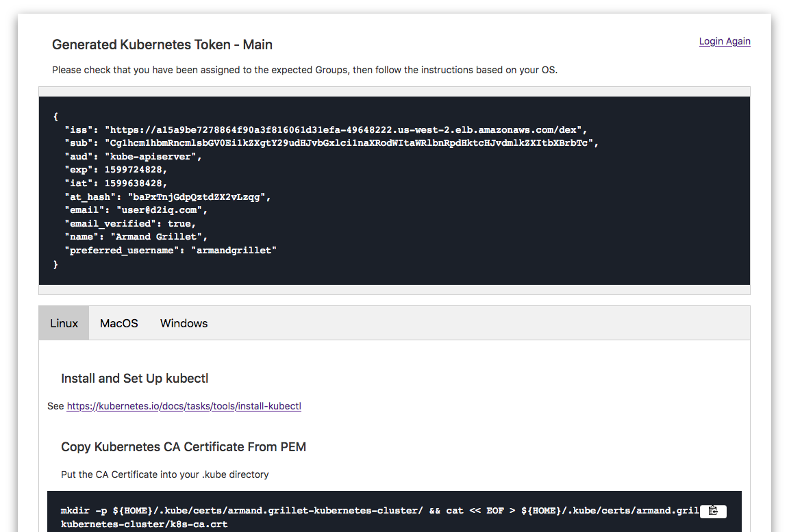Click the "iat": 1599638428 line
Image resolution: width=789 pixels, height=532 pixels.
116,183
